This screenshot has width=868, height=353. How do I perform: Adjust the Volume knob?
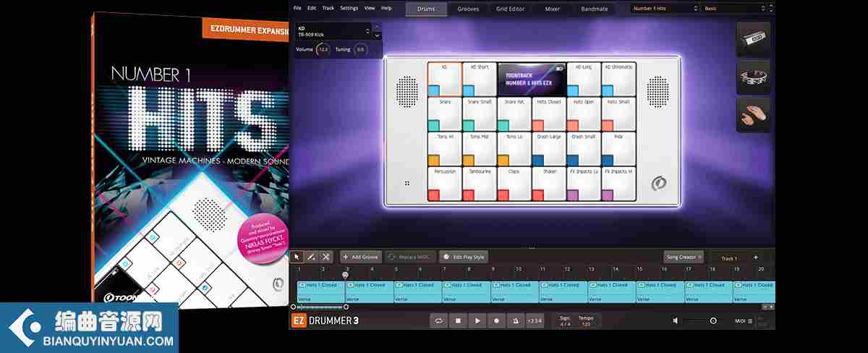click(323, 49)
